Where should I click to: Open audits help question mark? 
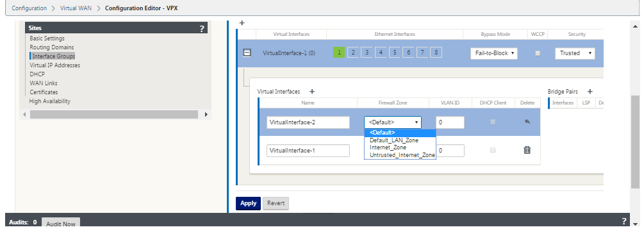click(x=624, y=221)
